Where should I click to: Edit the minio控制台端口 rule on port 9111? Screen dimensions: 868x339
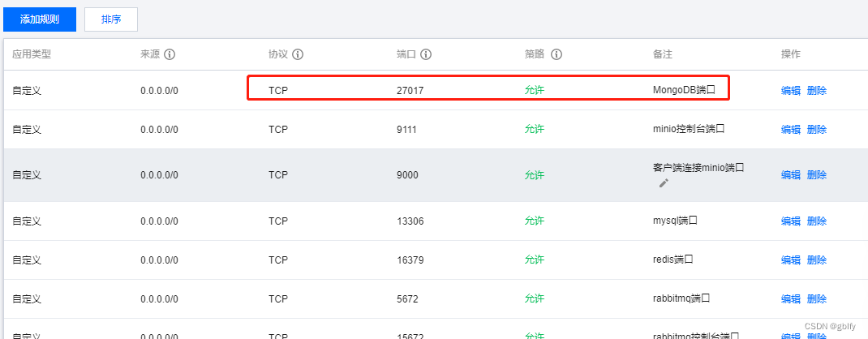coord(790,130)
